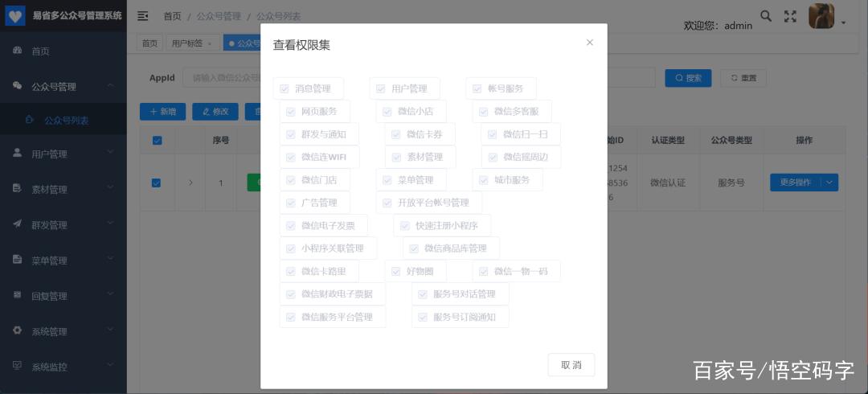Click the 用户管理 person icon
Viewport: 868px width, 394px height.
click(17, 153)
